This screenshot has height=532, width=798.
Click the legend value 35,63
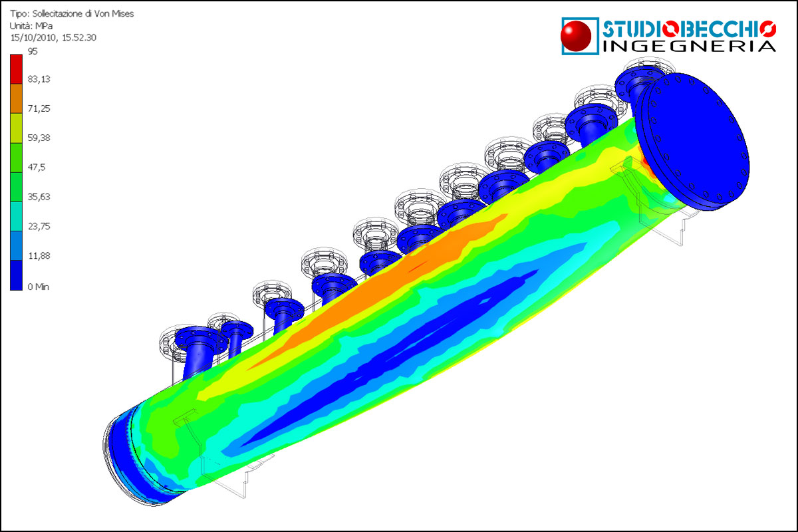tap(39, 196)
